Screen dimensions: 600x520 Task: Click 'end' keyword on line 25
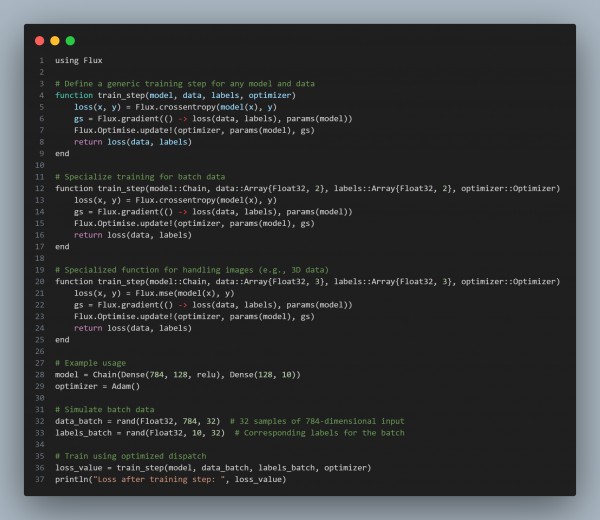62,340
